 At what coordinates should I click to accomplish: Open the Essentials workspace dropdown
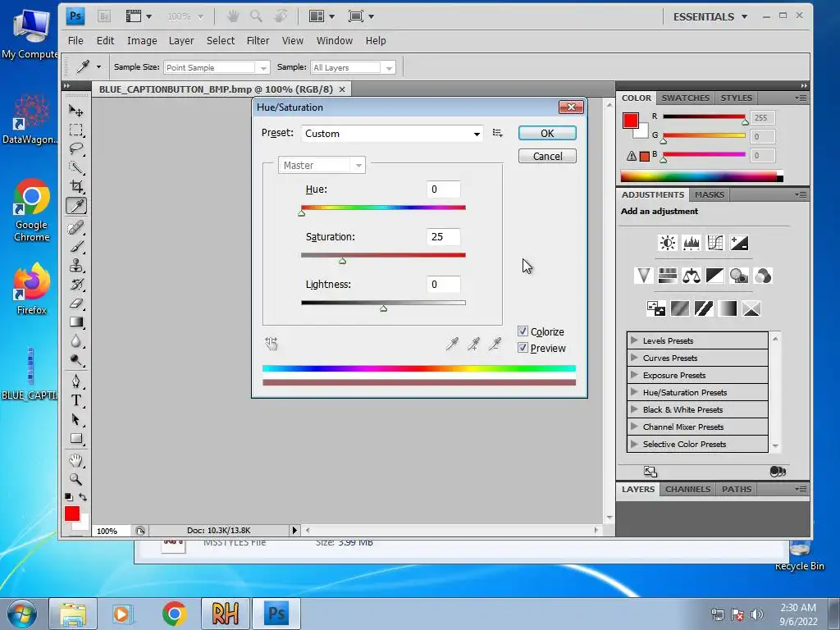coord(710,16)
